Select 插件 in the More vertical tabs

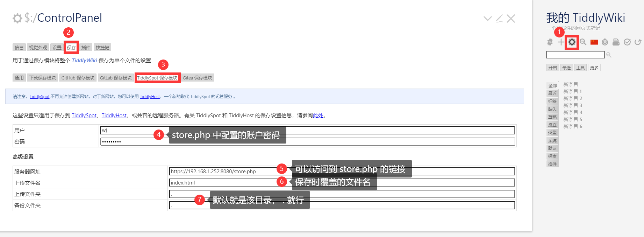pyautogui.click(x=552, y=164)
